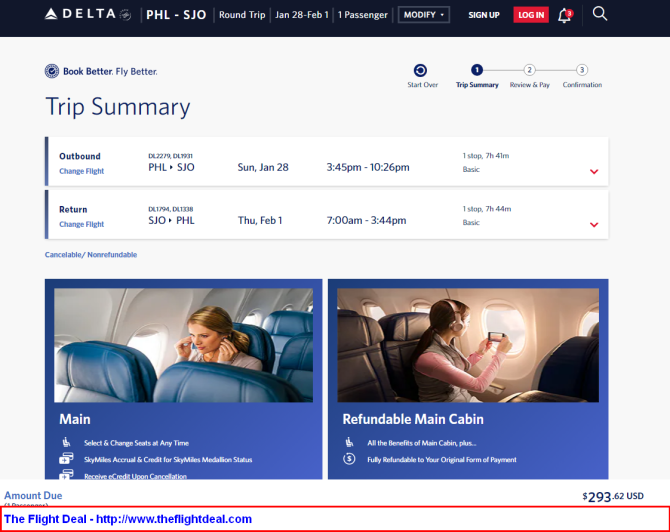Click 'Fully Refundable to Your Original Form of Payment'
670x532 pixels.
pos(442,460)
